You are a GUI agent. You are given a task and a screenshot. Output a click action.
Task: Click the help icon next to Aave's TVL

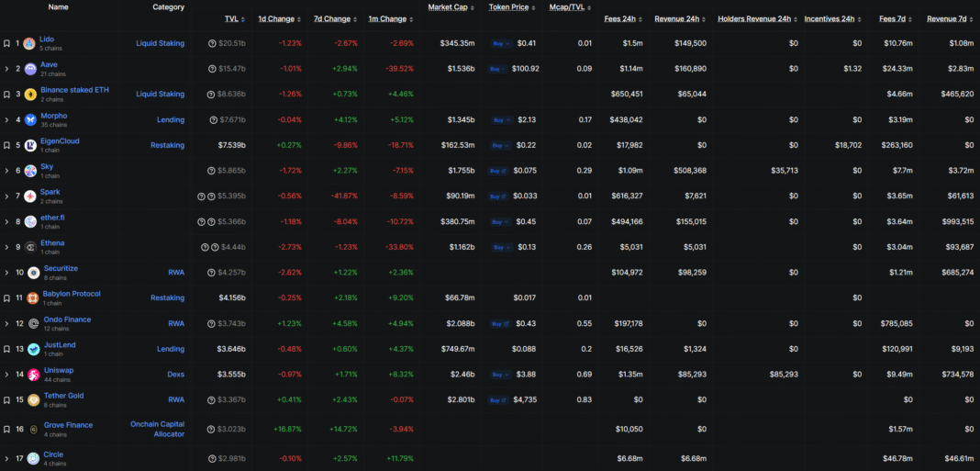(x=212, y=69)
